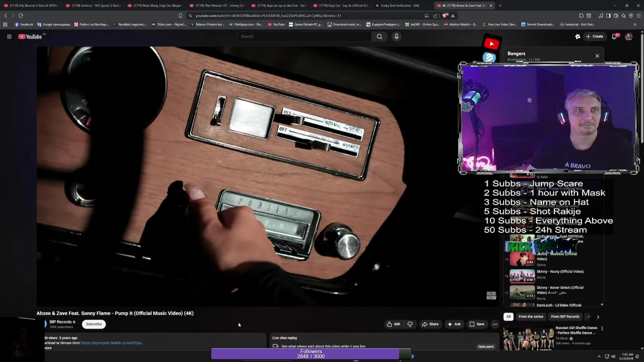Click the YouTube search field

(x=305, y=36)
